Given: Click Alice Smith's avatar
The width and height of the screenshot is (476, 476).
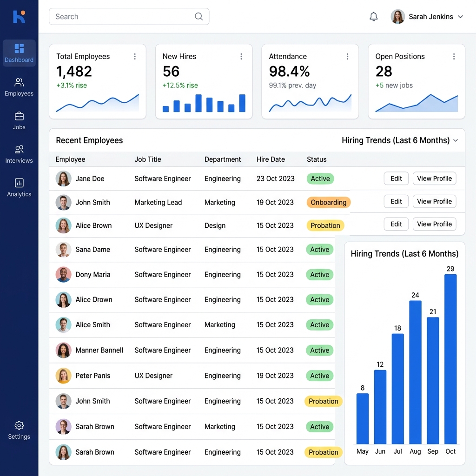Looking at the screenshot, I should pos(63,325).
